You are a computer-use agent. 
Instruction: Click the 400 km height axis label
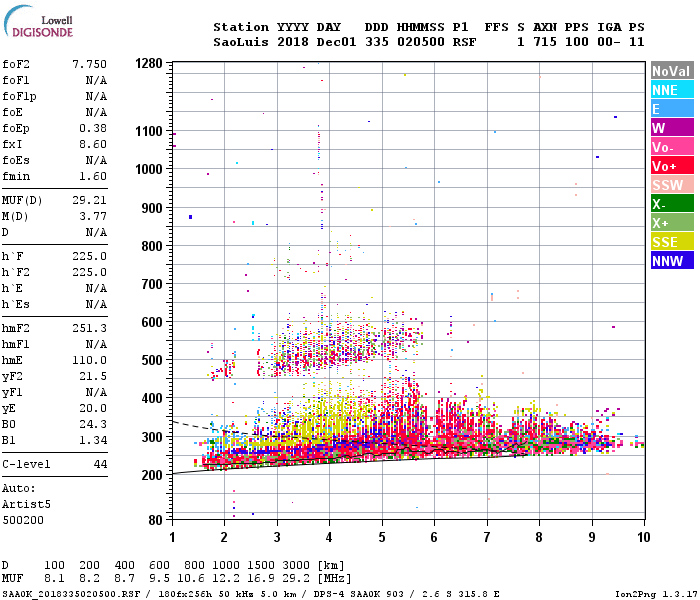click(152, 398)
